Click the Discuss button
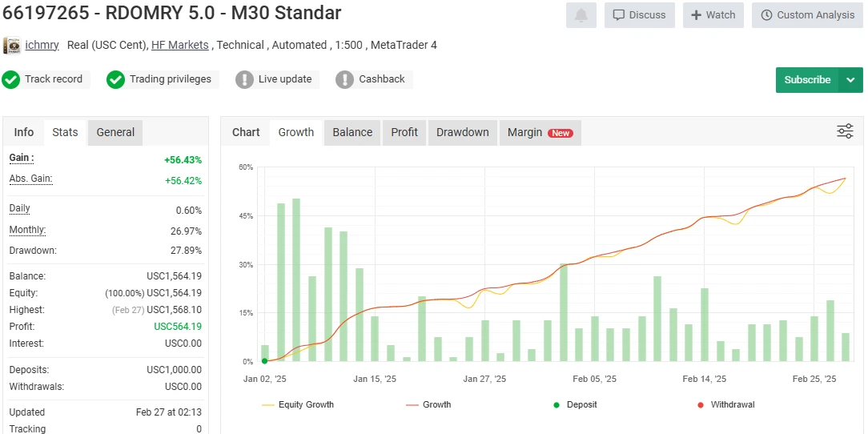Viewport: 868px width, 434px height. (639, 15)
